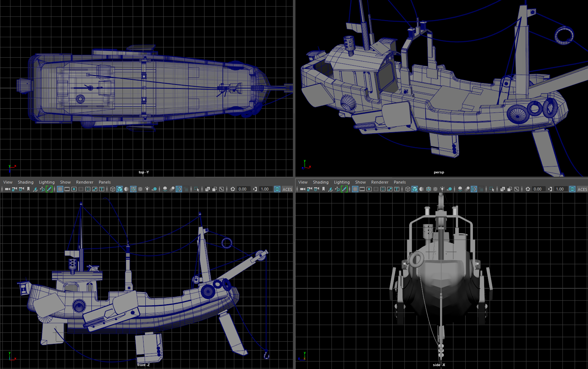
Task: Open the Panels menu in side panel
Action: [x=400, y=182]
